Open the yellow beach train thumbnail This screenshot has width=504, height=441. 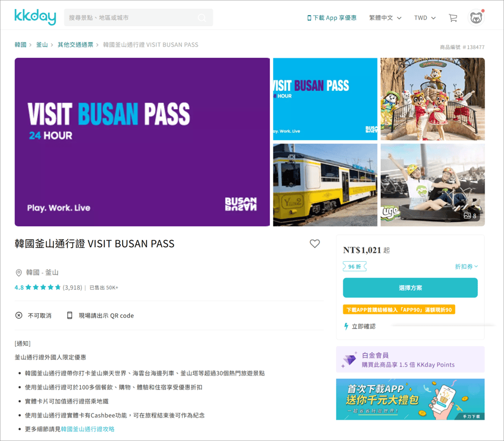(x=325, y=185)
